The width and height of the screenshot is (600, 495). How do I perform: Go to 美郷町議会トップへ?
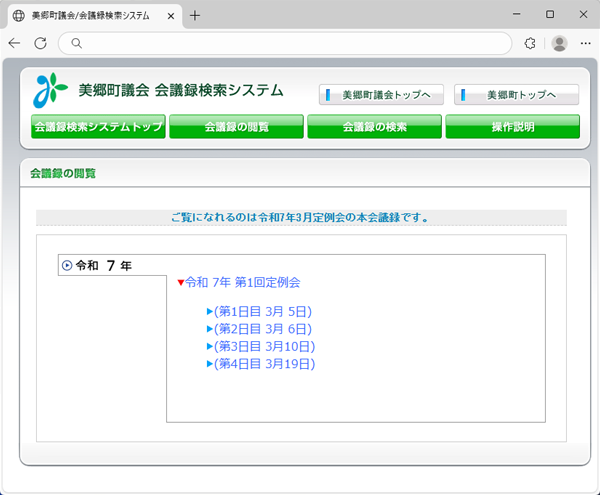click(381, 94)
